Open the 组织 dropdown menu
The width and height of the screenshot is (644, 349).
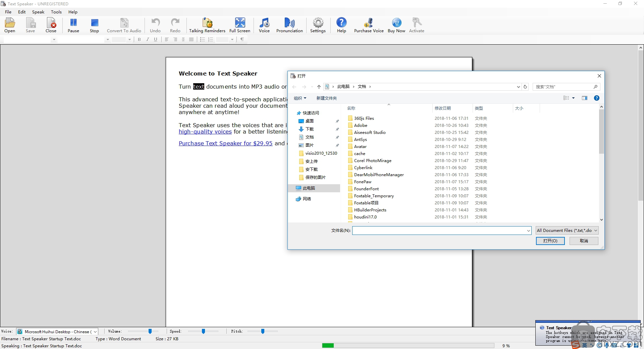(300, 98)
